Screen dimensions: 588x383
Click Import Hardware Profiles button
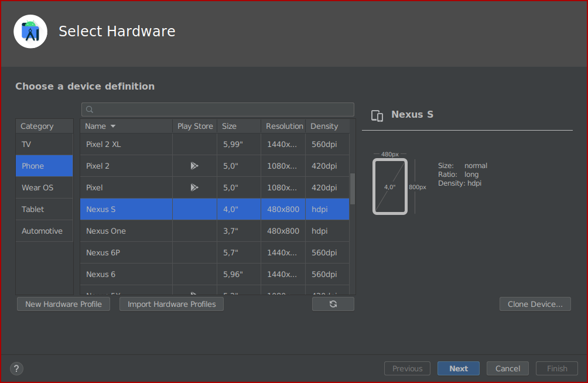coord(172,304)
